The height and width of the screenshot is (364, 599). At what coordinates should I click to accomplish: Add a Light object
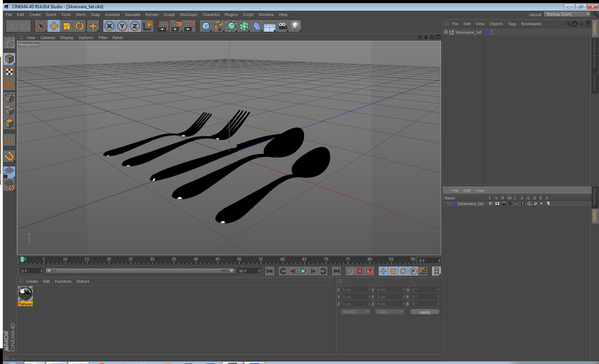(295, 26)
